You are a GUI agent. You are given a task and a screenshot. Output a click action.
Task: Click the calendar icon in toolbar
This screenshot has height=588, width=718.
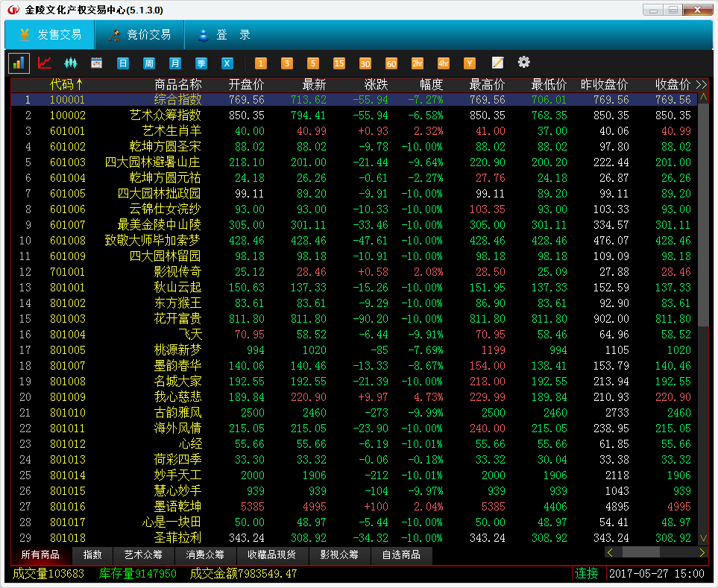pyautogui.click(x=97, y=63)
